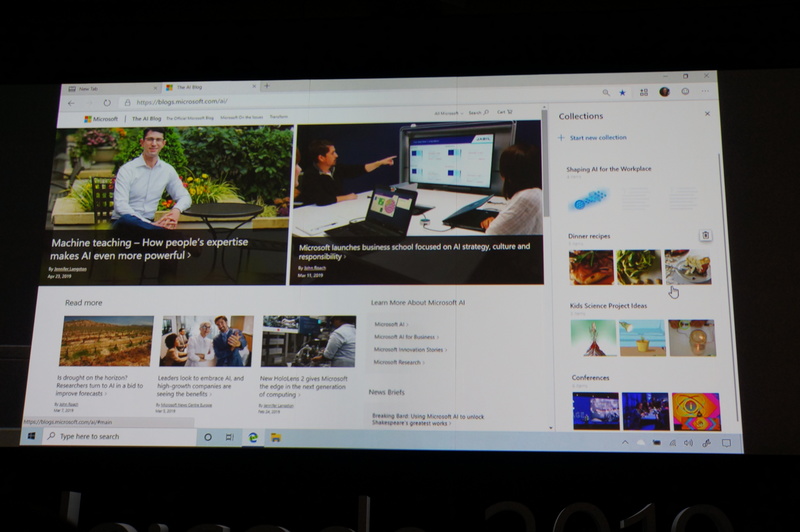The image size is (800, 532).
Task: Show hidden system tray icons
Action: [x=625, y=442]
